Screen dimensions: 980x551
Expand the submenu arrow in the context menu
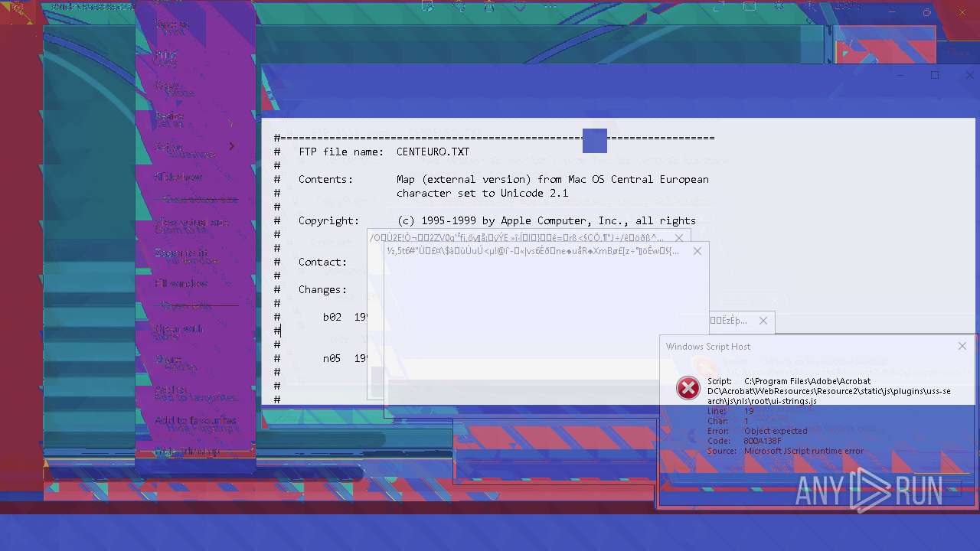(x=231, y=146)
